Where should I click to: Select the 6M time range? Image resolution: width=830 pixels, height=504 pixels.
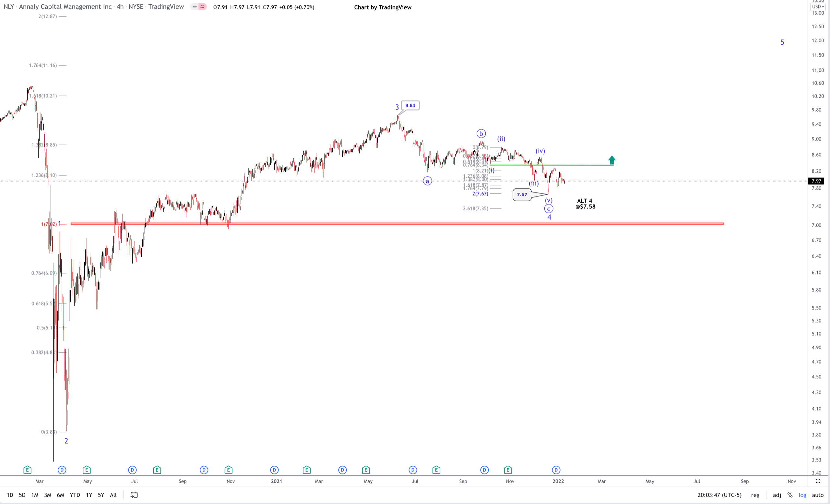tap(61, 495)
